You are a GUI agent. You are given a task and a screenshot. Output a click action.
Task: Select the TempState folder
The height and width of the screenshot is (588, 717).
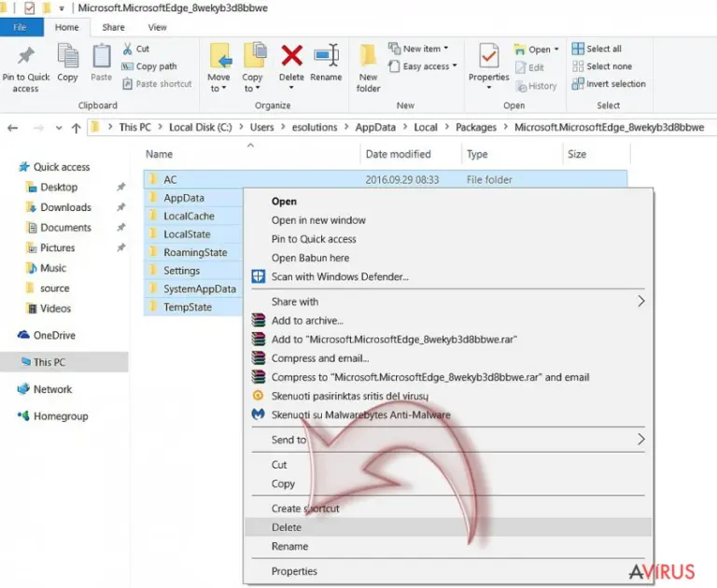tap(188, 307)
